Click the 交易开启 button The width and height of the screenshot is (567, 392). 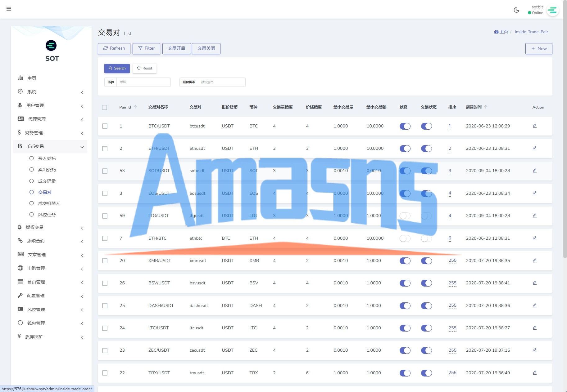[177, 48]
